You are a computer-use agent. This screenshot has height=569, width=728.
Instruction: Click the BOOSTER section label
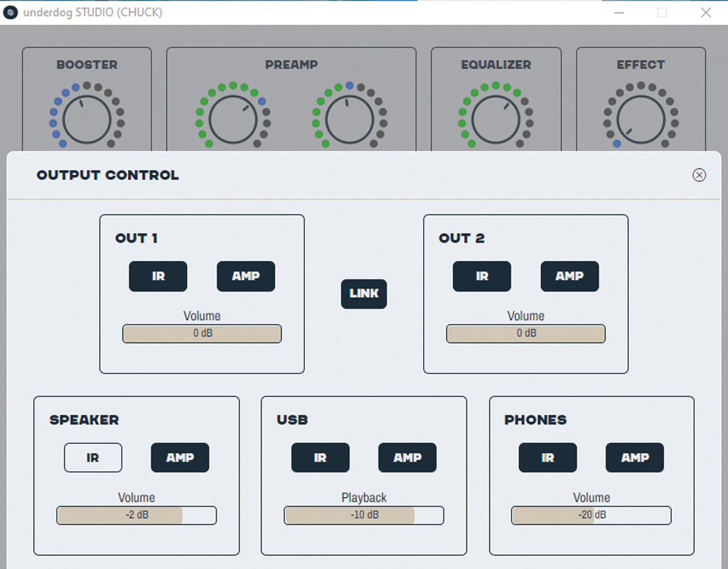(87, 65)
